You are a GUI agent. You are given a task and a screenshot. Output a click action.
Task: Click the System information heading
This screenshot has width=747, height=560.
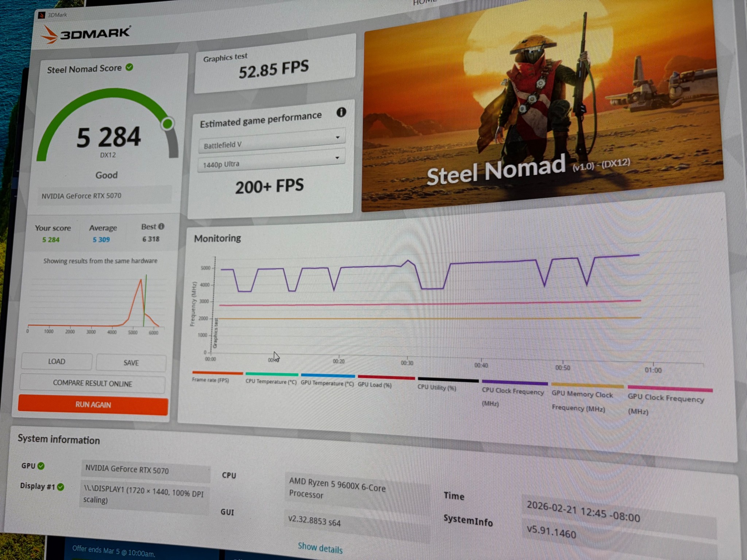click(x=59, y=439)
